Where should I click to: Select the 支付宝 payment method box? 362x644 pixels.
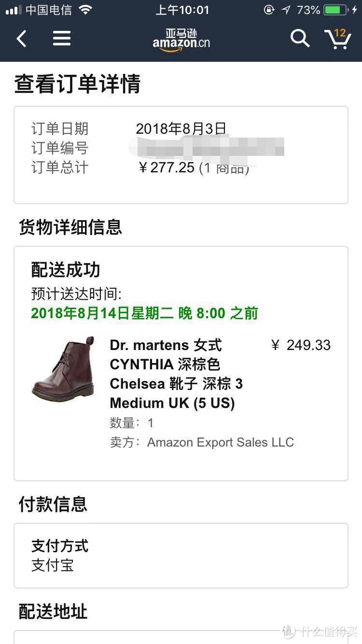(181, 556)
